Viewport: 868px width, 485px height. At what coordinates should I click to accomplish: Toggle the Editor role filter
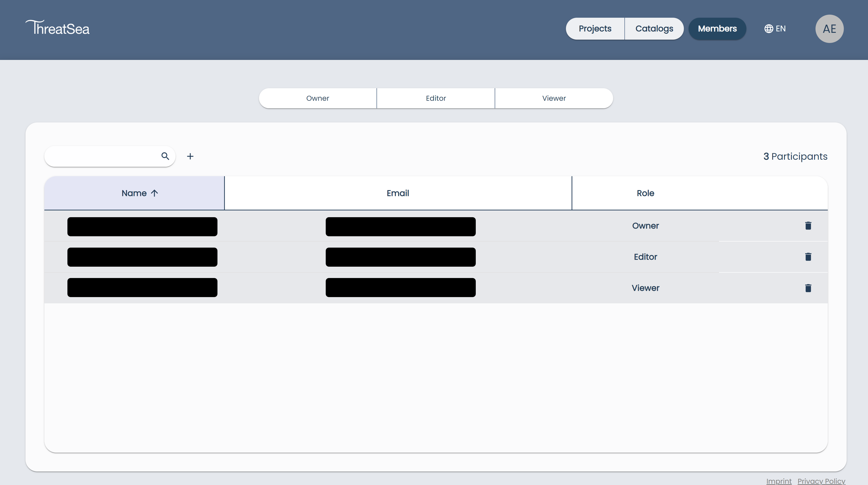click(435, 98)
